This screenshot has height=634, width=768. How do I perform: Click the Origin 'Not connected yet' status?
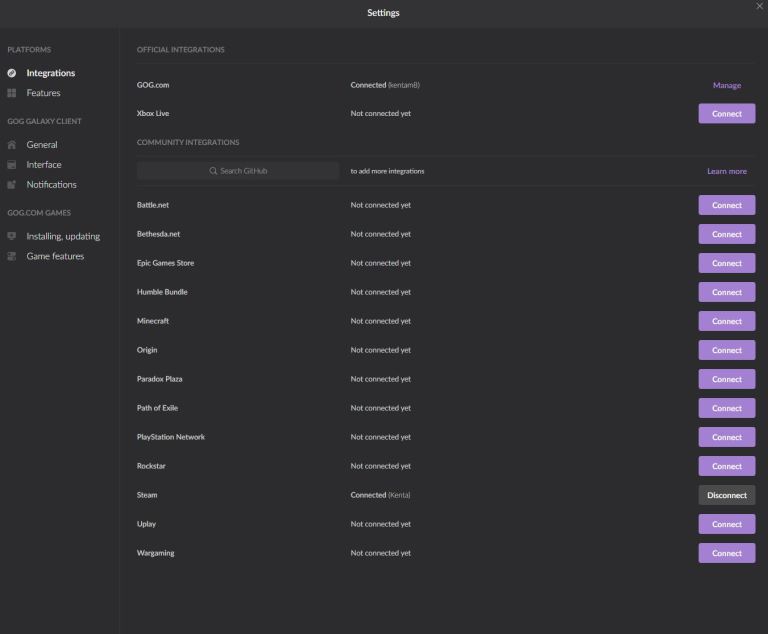[381, 350]
